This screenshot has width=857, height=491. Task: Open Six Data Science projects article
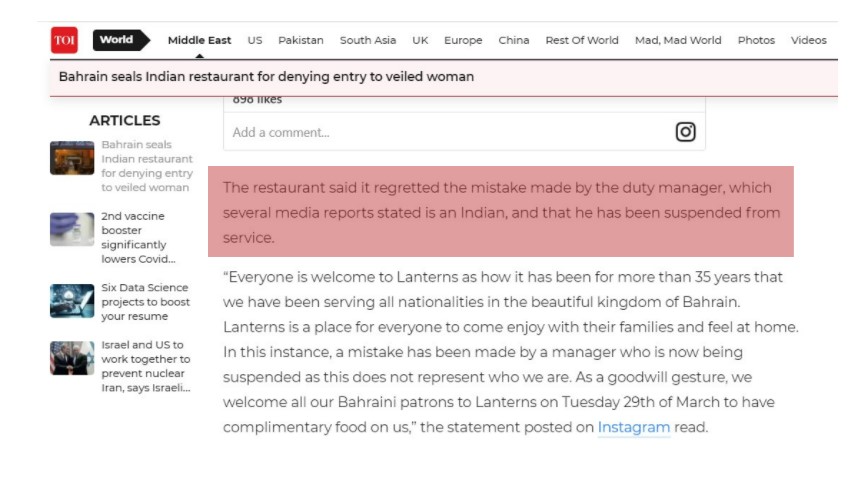click(x=145, y=302)
